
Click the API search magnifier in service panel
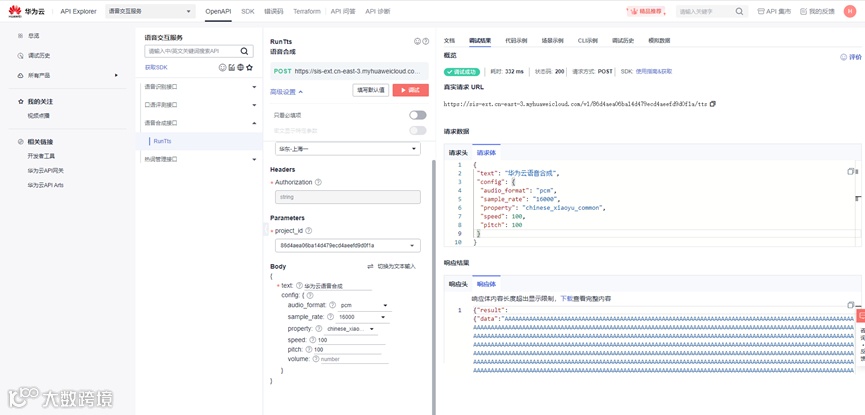click(244, 51)
